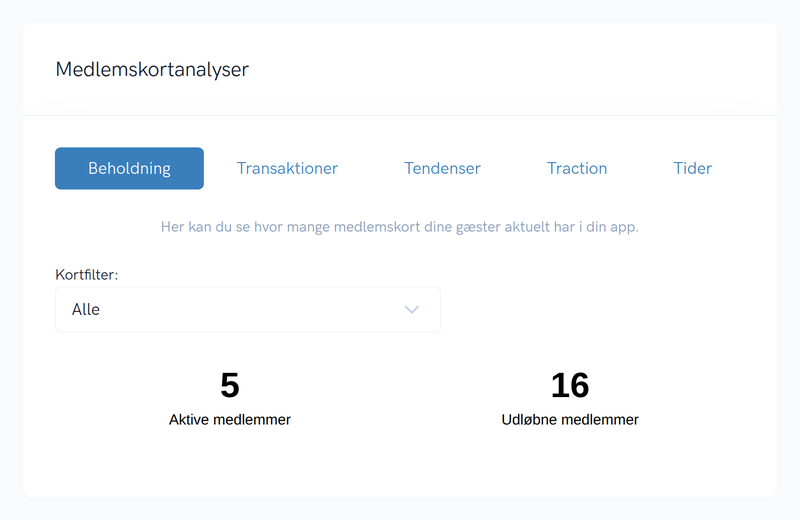800x520 pixels.
Task: Click the Kortfilter chevron arrow
Action: click(x=412, y=310)
